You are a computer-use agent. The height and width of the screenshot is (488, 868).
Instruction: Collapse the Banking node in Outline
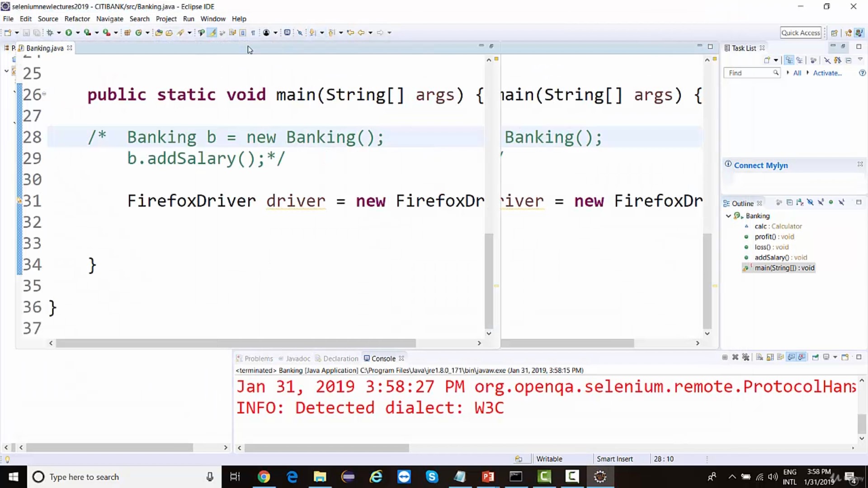pyautogui.click(x=728, y=216)
